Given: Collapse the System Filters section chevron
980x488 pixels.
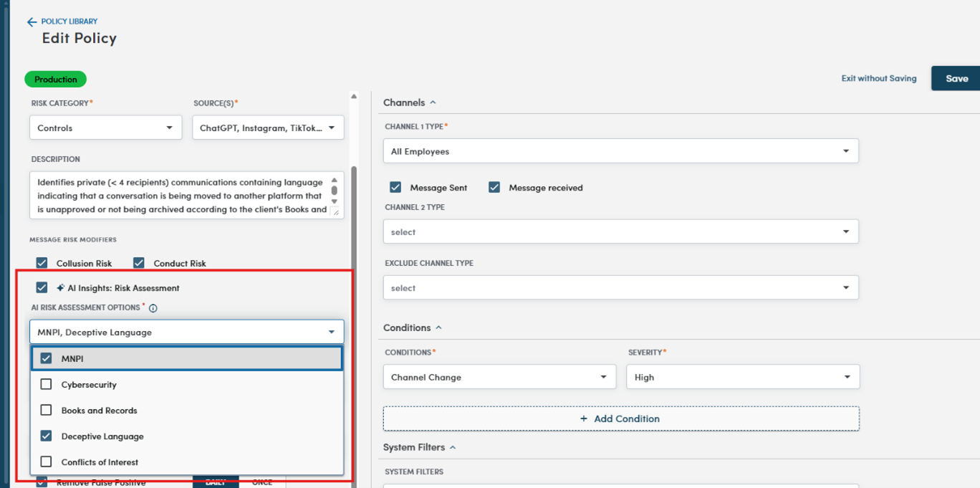Looking at the screenshot, I should click(x=453, y=448).
